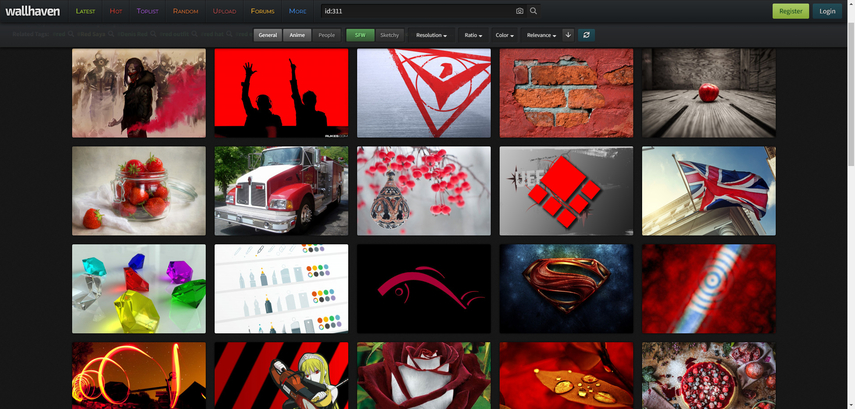855x409 pixels.
Task: Open the Superman shield logo wallpaper
Action: click(567, 289)
